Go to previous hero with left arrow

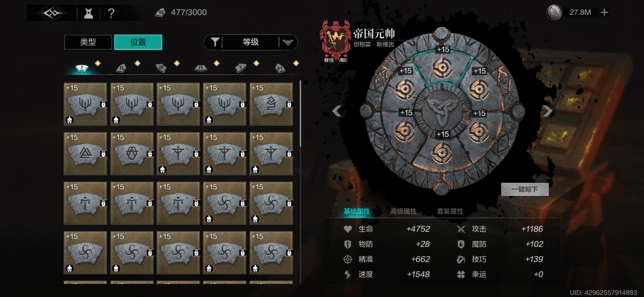coord(337,111)
